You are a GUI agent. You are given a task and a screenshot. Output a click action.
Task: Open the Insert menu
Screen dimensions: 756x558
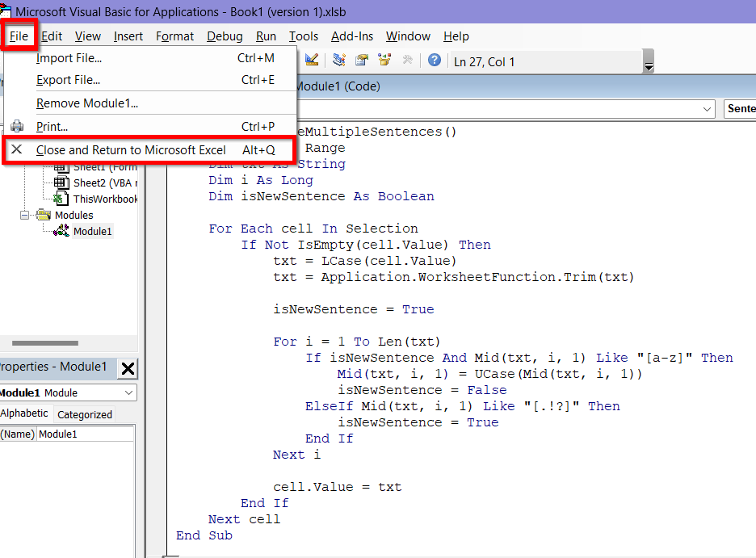point(128,36)
